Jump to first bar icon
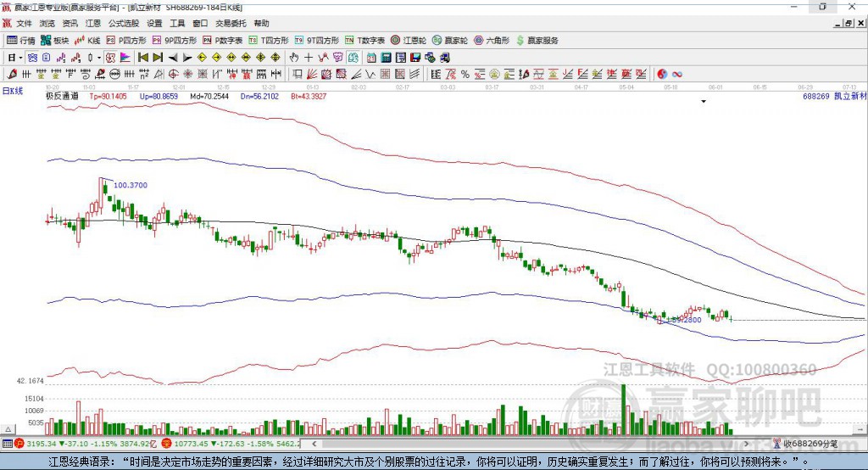Screen dimensions: 868x470 (x=142, y=58)
